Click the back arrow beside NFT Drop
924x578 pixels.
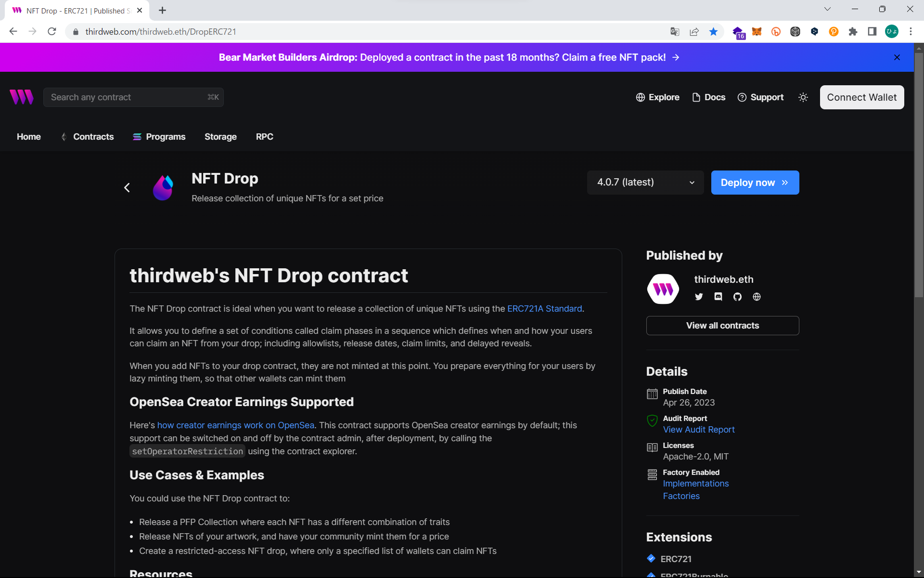(x=127, y=188)
